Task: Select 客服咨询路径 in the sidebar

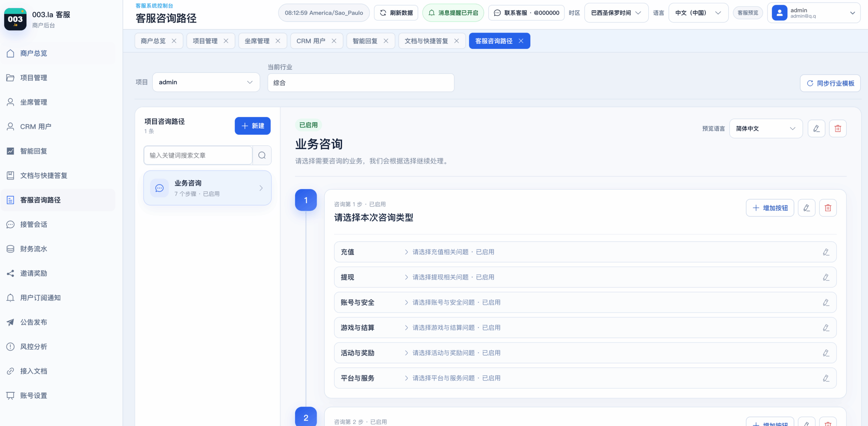Action: [x=58, y=200]
